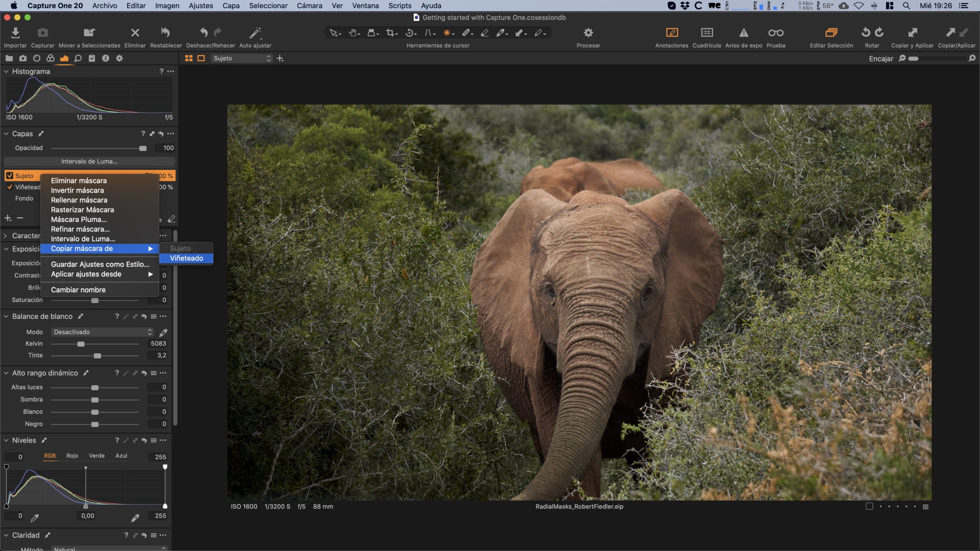980x551 pixels.
Task: Select the annotation pencil cursor tool
Action: [539, 33]
